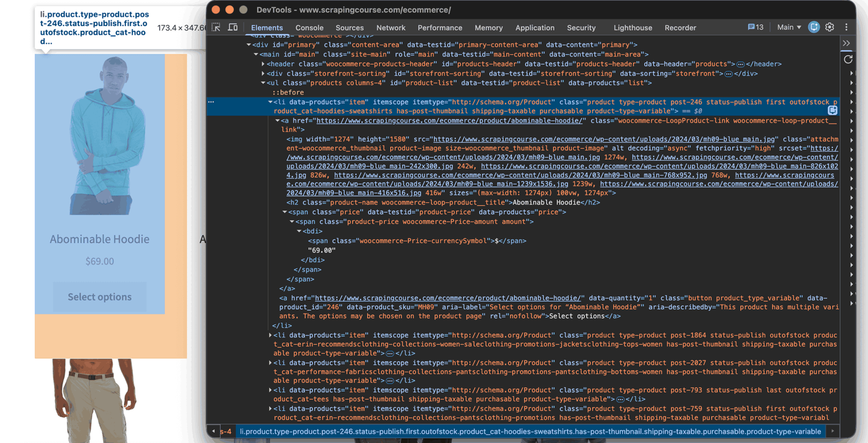The height and width of the screenshot is (443, 868).
Task: Open the mh09-blue_main.jpg src link
Action: pos(604,139)
